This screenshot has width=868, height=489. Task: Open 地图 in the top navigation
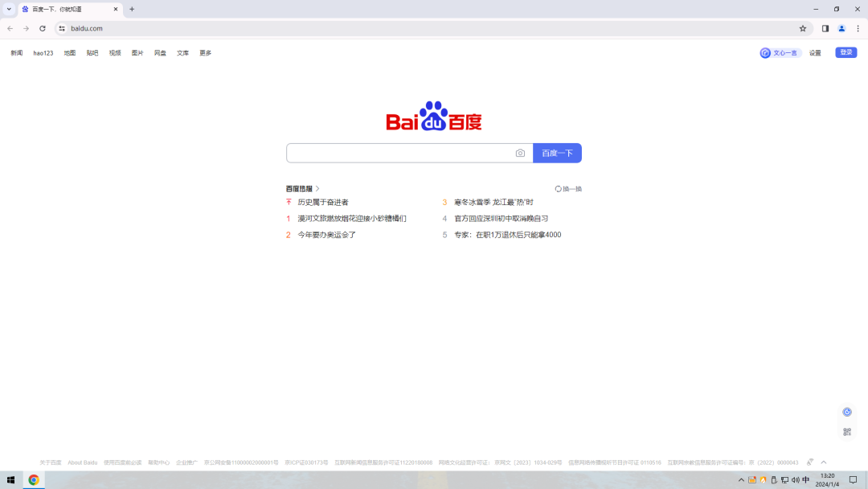click(x=70, y=53)
